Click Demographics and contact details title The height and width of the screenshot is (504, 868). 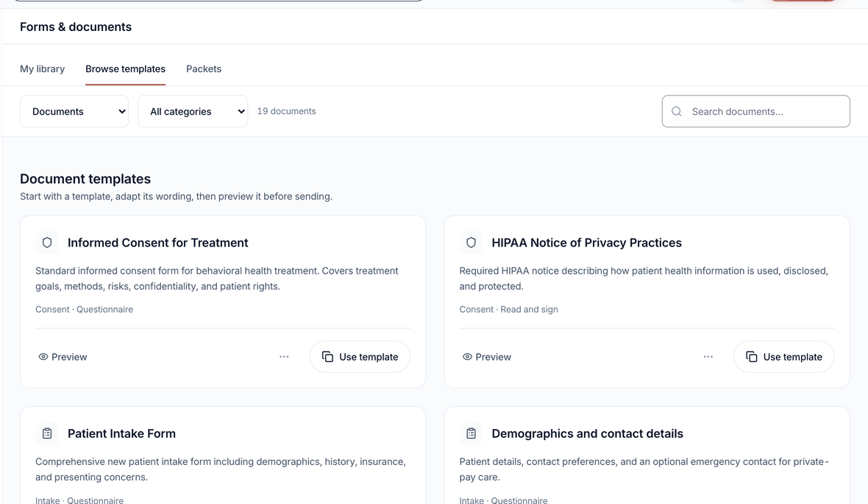pyautogui.click(x=587, y=433)
